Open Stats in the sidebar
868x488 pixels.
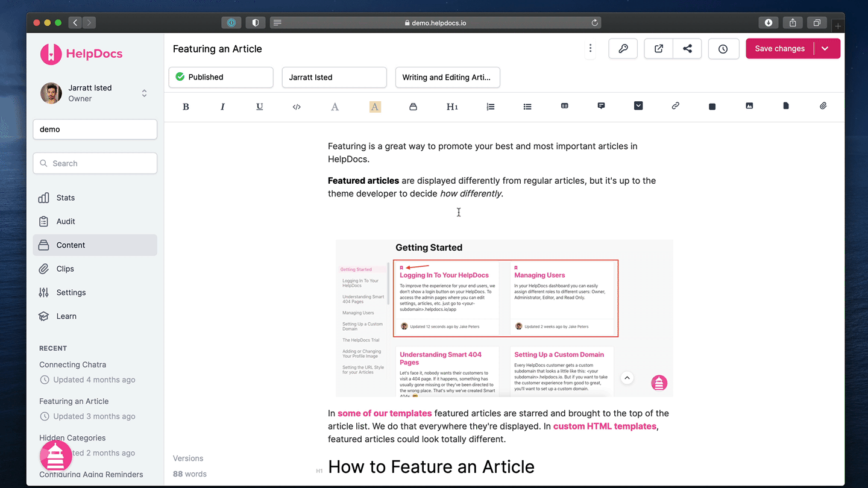[x=95, y=198]
